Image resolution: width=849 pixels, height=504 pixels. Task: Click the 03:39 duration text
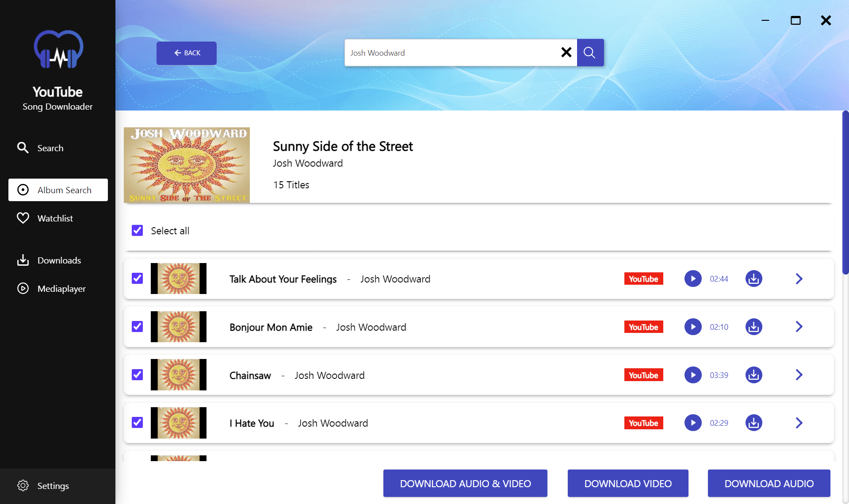719,375
